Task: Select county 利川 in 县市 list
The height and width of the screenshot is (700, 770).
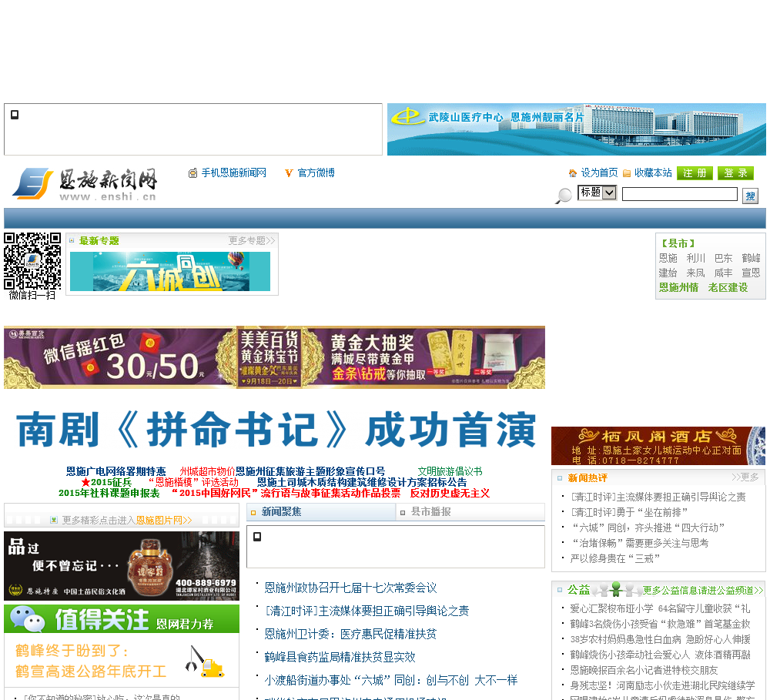Action: (x=696, y=259)
